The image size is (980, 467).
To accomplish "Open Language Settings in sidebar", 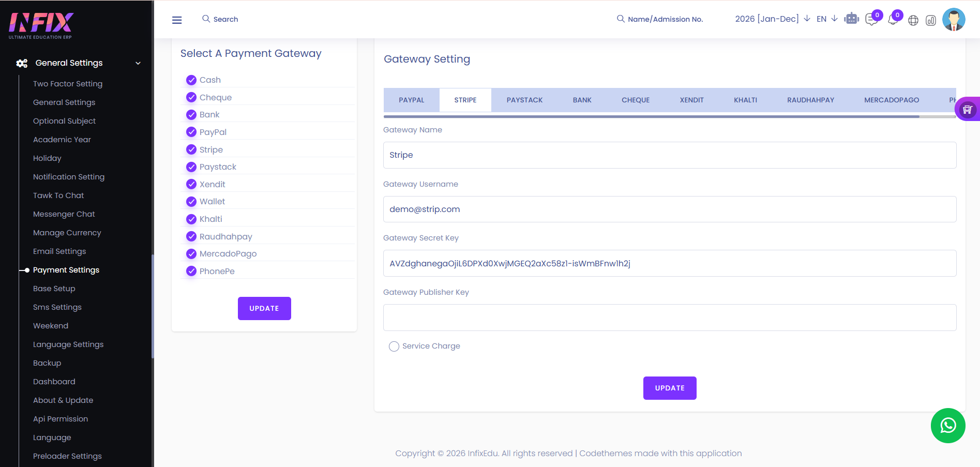I will click(x=68, y=344).
